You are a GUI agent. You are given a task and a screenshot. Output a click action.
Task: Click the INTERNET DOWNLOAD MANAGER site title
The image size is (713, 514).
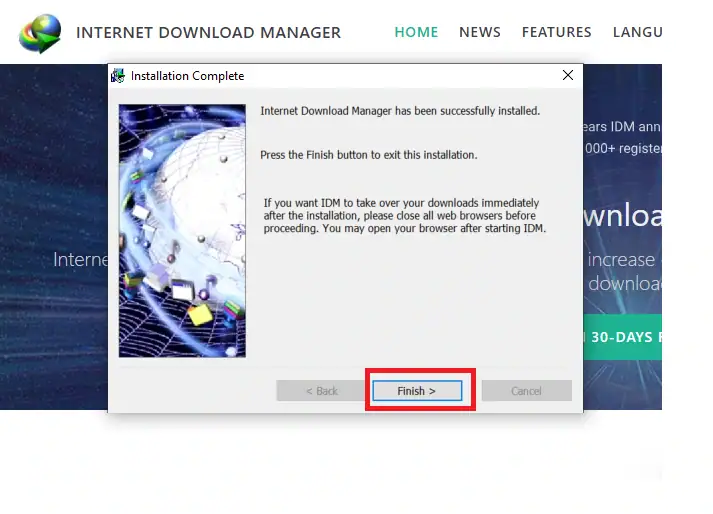click(x=208, y=33)
